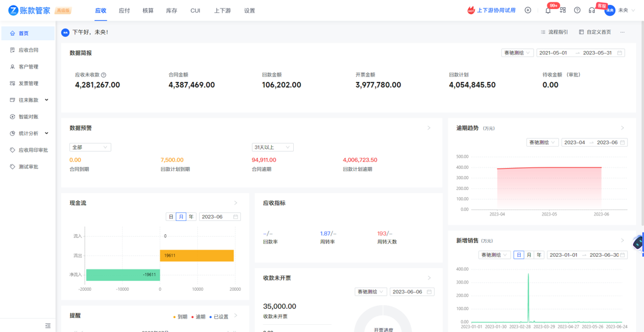
Task: Open the 全部 dropdown in 数据预警
Action: point(90,147)
